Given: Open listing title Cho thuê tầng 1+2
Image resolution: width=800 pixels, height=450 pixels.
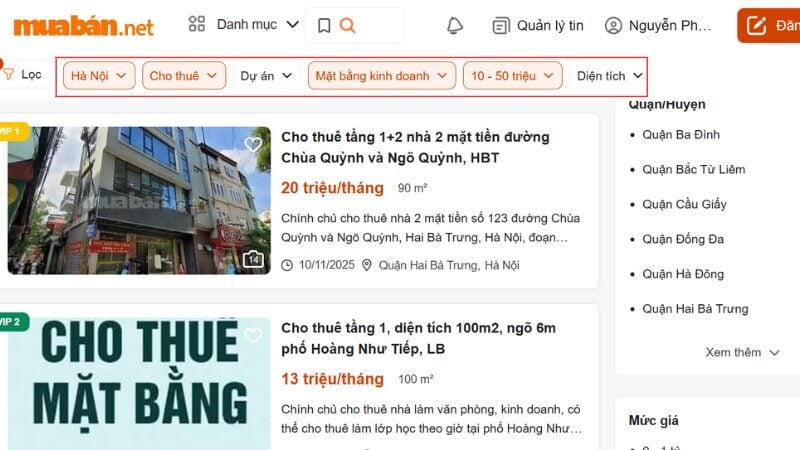Looking at the screenshot, I should coord(415,147).
